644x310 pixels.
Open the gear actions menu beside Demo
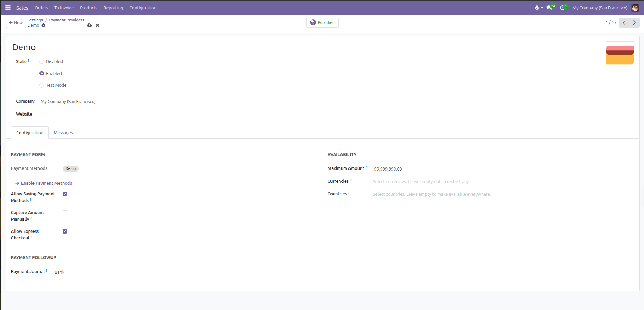(x=44, y=25)
